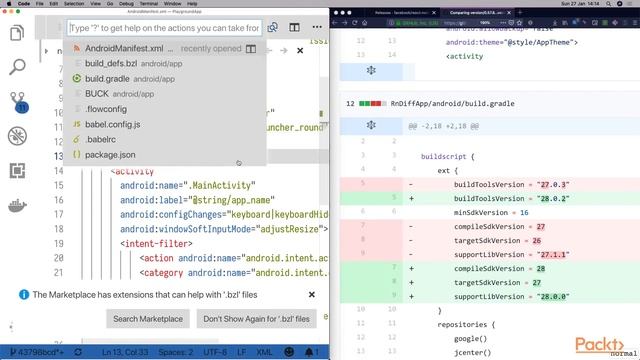Open the Edit menu
The height and width of the screenshot is (360, 640).
coord(53,3)
